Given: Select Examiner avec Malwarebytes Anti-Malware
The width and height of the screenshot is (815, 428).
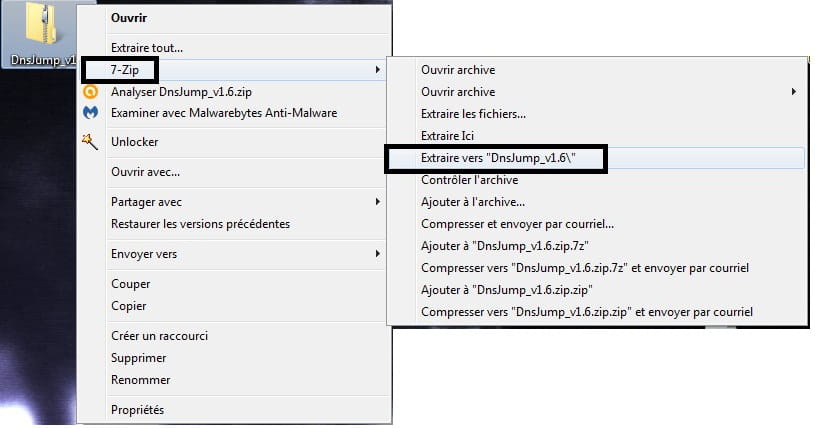Looking at the screenshot, I should click(224, 113).
